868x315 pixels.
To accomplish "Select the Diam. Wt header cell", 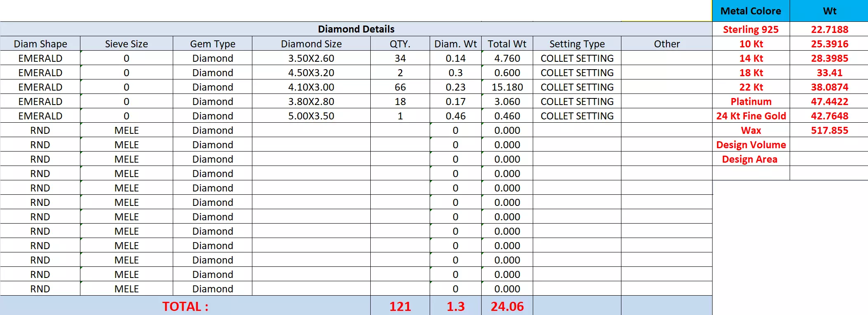I will coord(456,44).
